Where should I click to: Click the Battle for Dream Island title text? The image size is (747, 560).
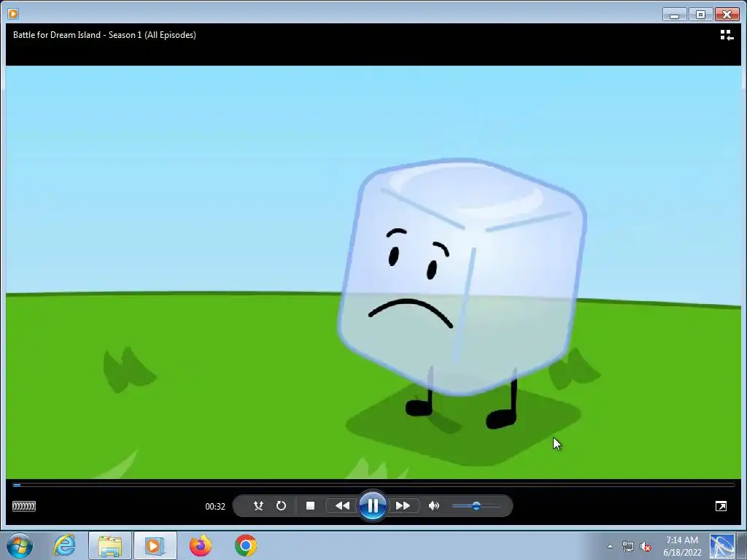[x=104, y=35]
